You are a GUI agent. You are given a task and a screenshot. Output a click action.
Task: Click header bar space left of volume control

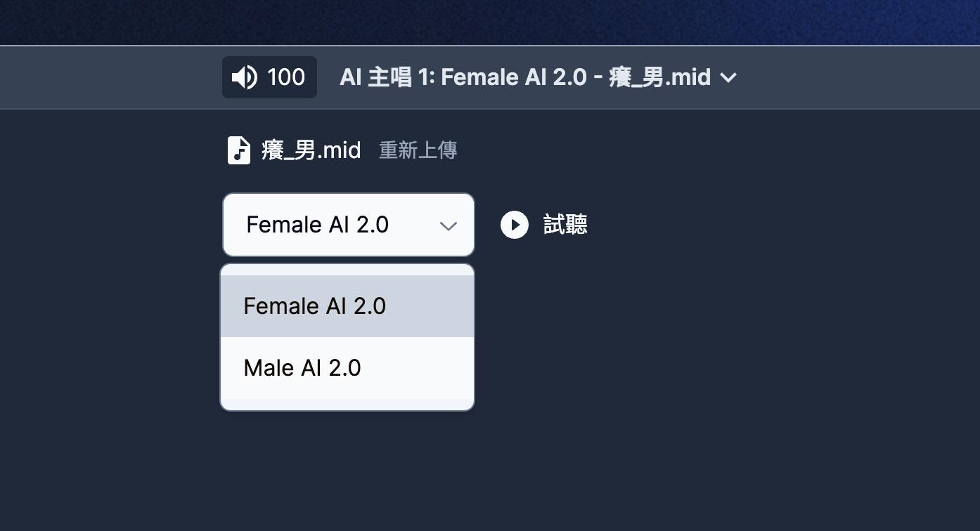coord(105,77)
